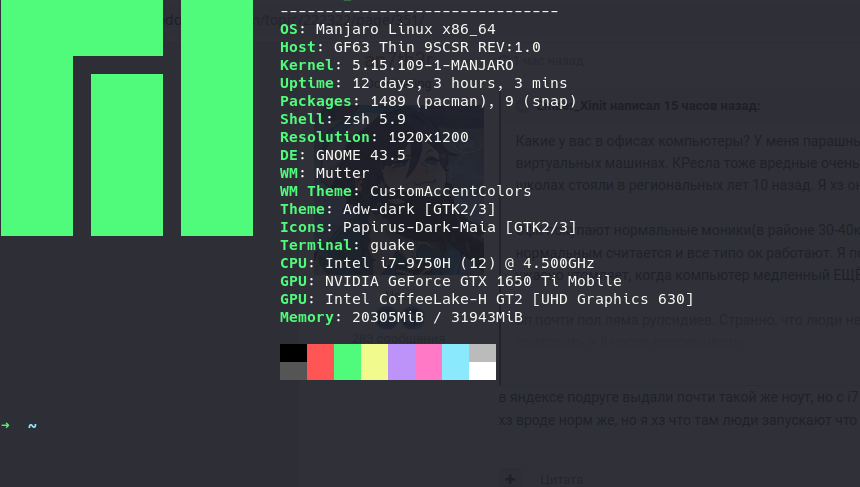The height and width of the screenshot is (487, 860).
Task: Click the black color block in the palette
Action: click(x=293, y=353)
